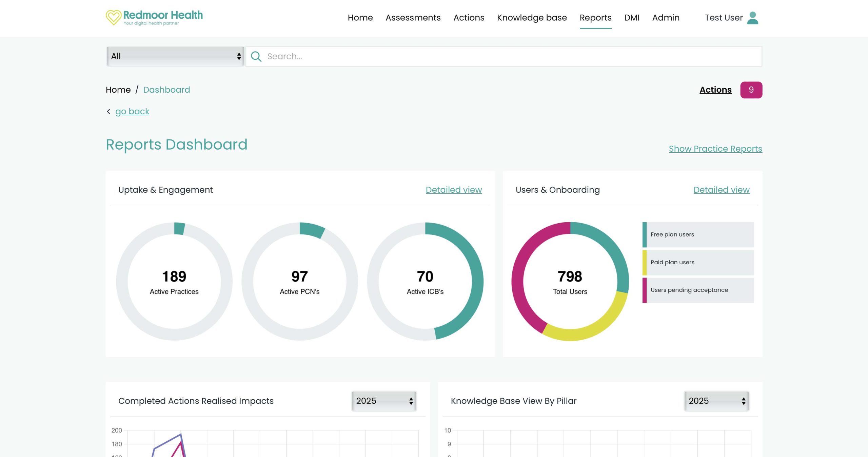This screenshot has height=457, width=868.
Task: Click Show Practice Reports link
Action: coord(715,149)
